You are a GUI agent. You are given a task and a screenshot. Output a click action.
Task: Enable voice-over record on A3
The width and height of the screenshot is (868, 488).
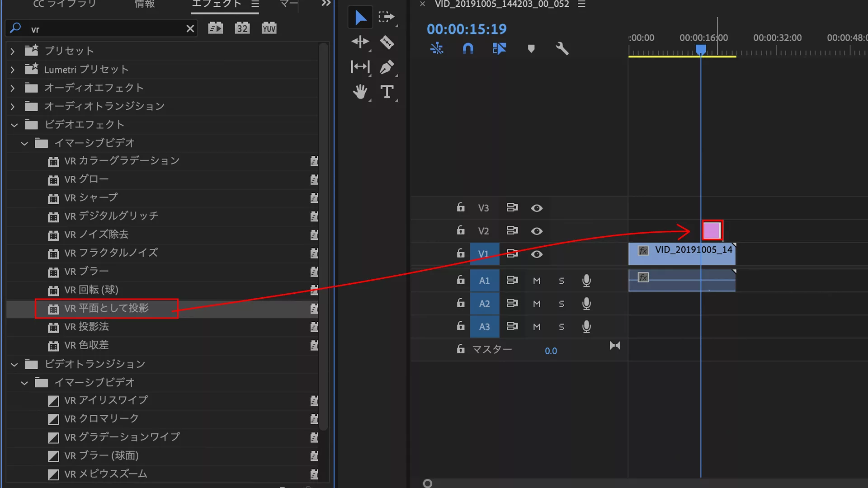click(586, 327)
